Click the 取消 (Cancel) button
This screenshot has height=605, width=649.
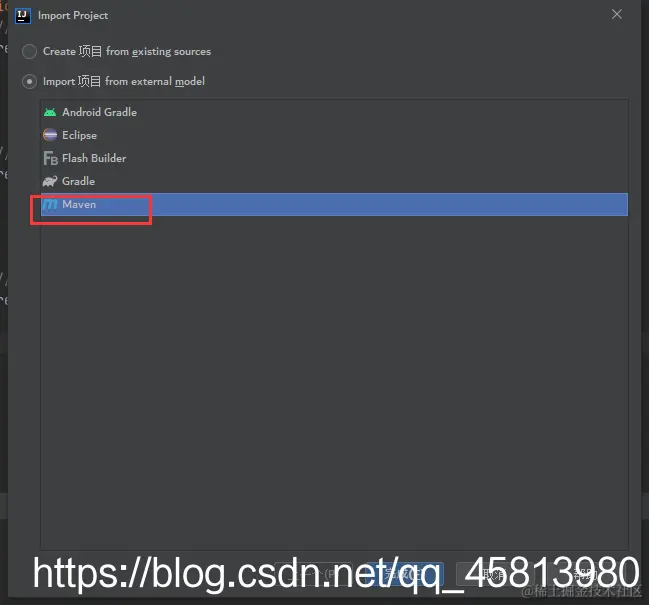pos(495,574)
